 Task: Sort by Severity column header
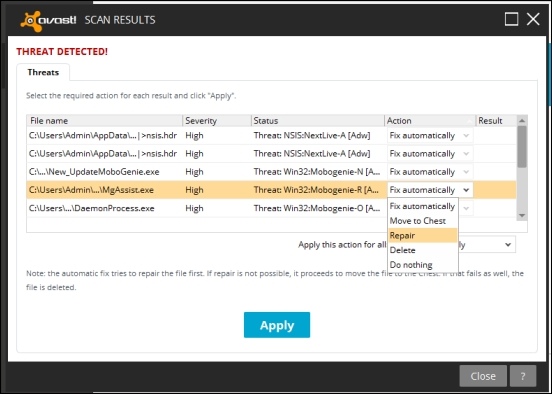217,121
